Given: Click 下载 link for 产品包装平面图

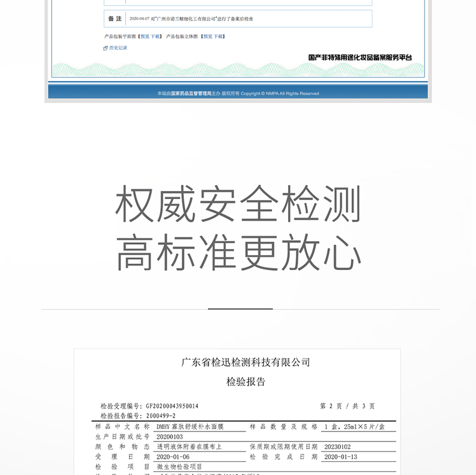Looking at the screenshot, I should point(155,36).
